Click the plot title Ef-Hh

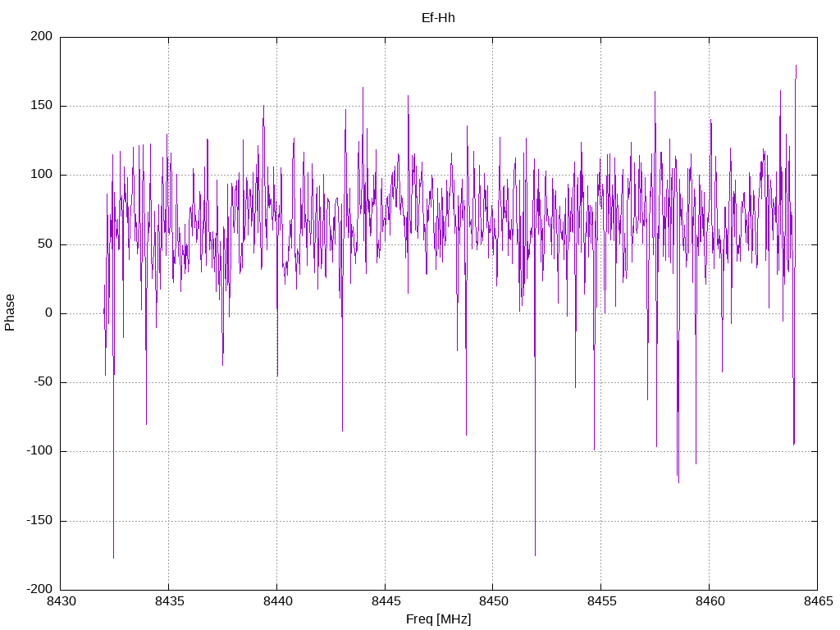[438, 18]
